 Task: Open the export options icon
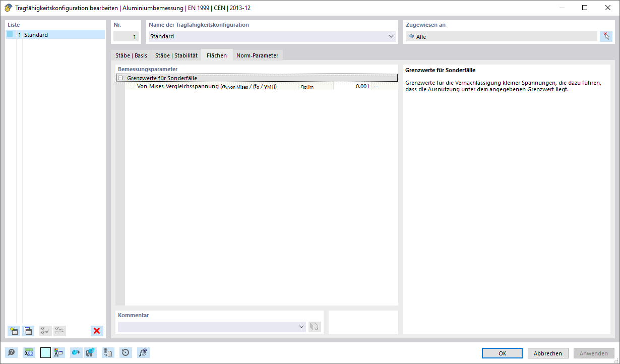[76, 352]
